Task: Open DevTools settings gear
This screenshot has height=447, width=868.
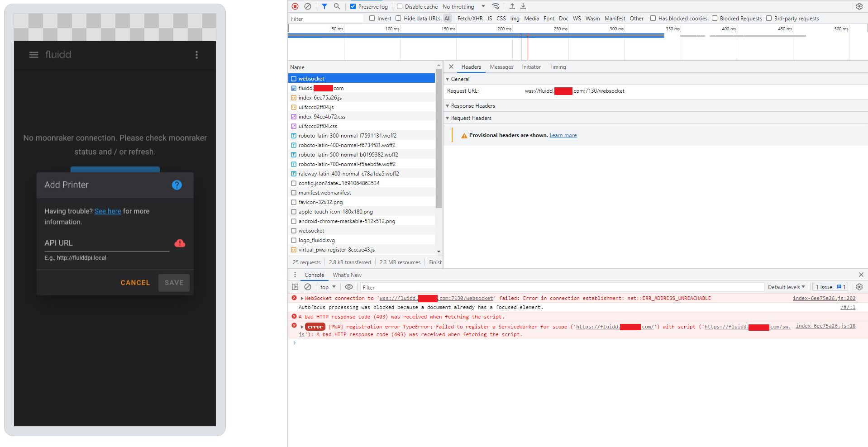Action: click(x=859, y=6)
